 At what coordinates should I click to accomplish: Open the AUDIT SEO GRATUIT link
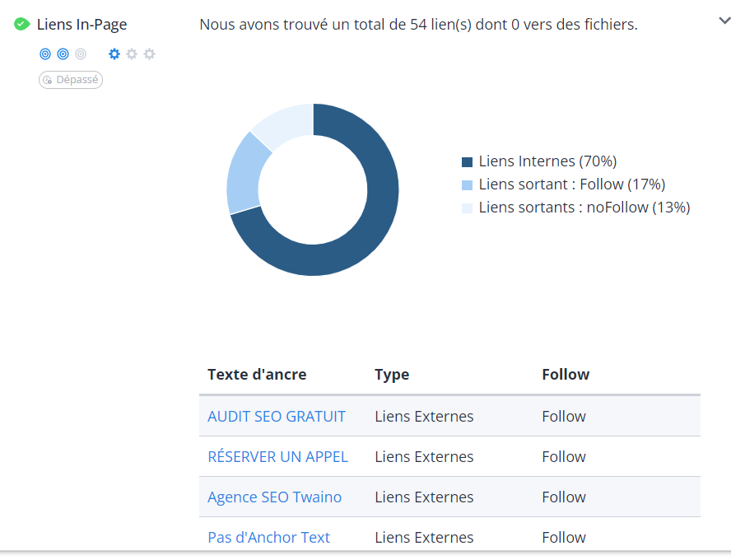pos(277,417)
